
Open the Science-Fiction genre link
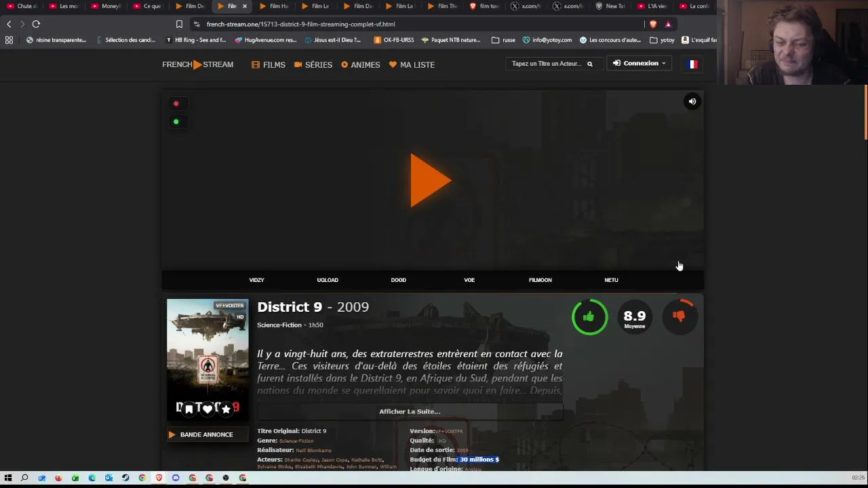(x=296, y=441)
